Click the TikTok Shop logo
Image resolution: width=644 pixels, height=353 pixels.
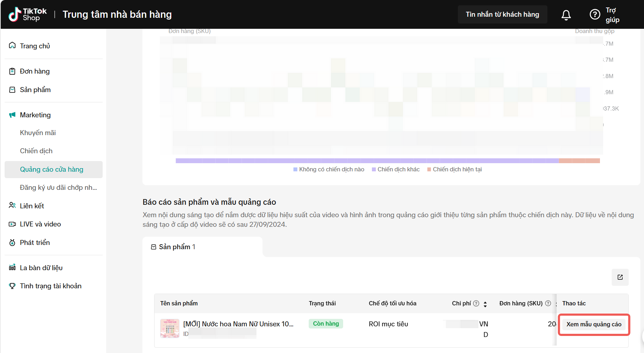(x=28, y=15)
